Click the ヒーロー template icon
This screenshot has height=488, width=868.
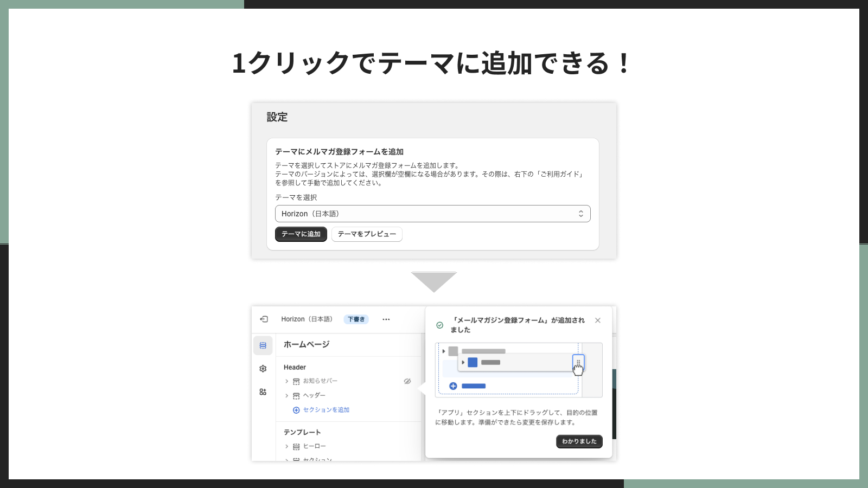297,446
